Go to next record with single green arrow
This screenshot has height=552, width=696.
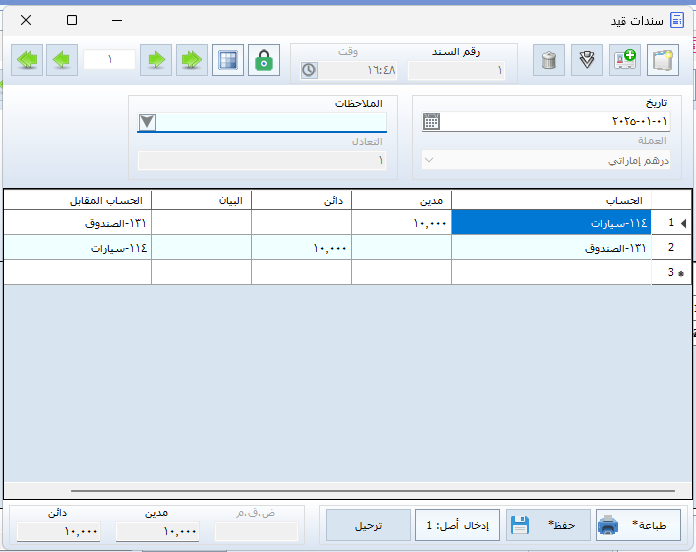pyautogui.click(x=155, y=60)
